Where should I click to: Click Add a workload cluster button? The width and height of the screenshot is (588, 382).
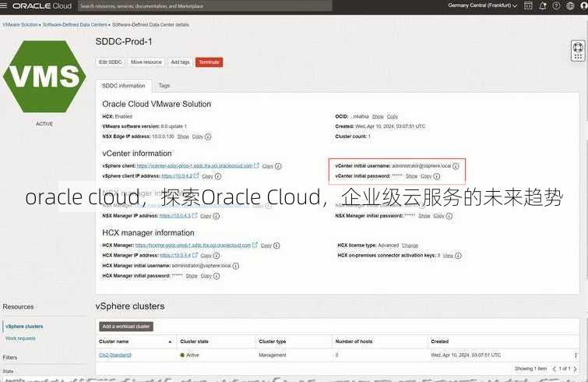[x=126, y=327]
